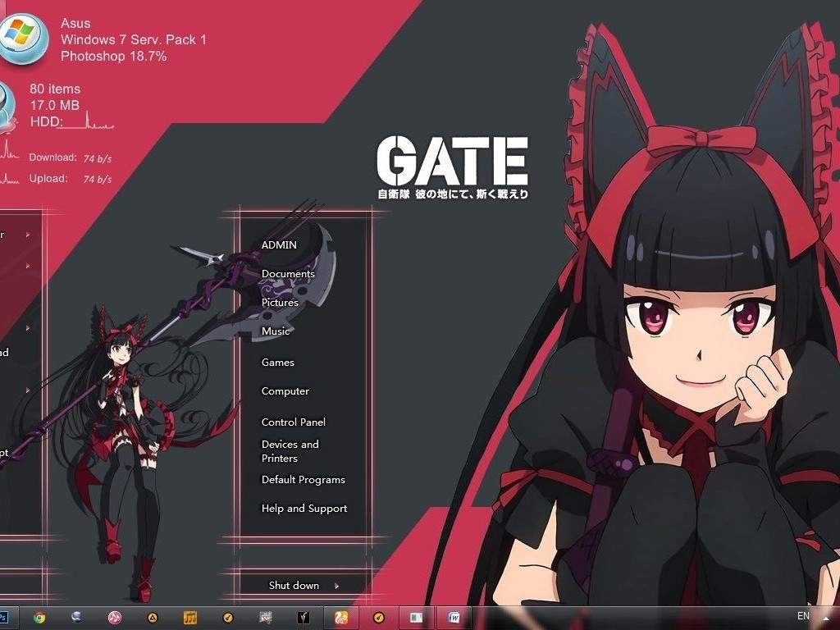Launch UC Browser from the taskbar
Image resolution: width=840 pixels, height=630 pixels.
341,617
